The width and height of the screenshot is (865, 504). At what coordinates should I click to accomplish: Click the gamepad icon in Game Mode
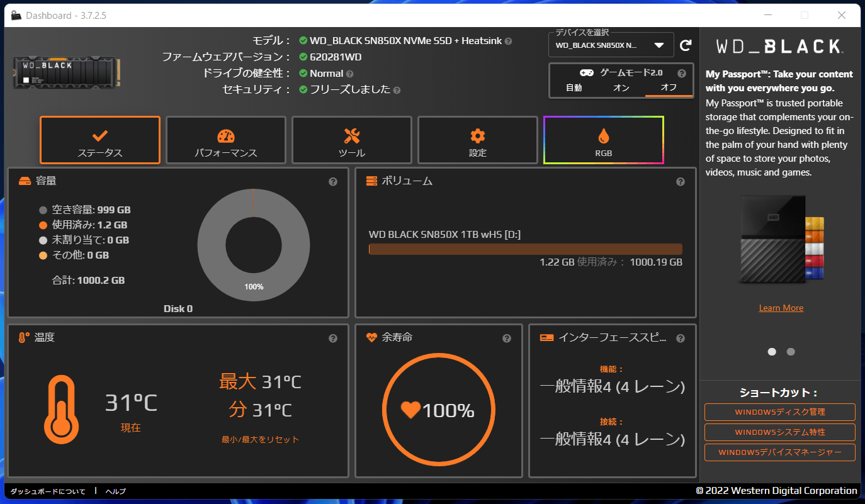click(x=586, y=72)
